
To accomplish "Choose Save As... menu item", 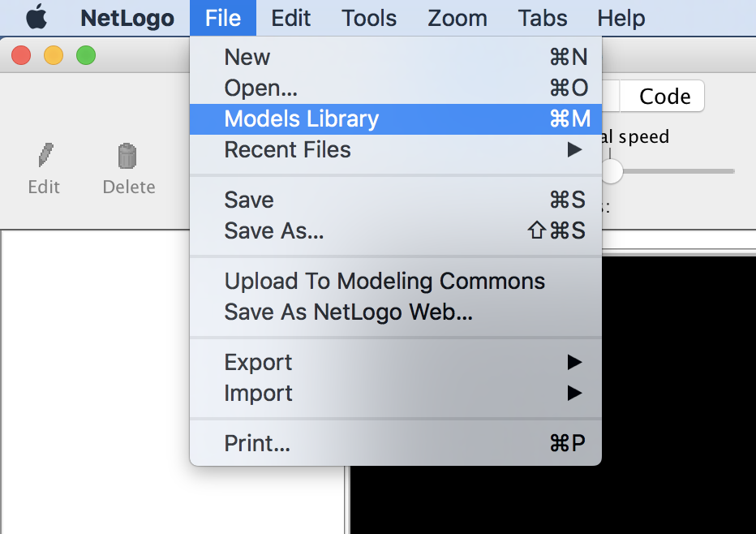I will click(x=273, y=230).
